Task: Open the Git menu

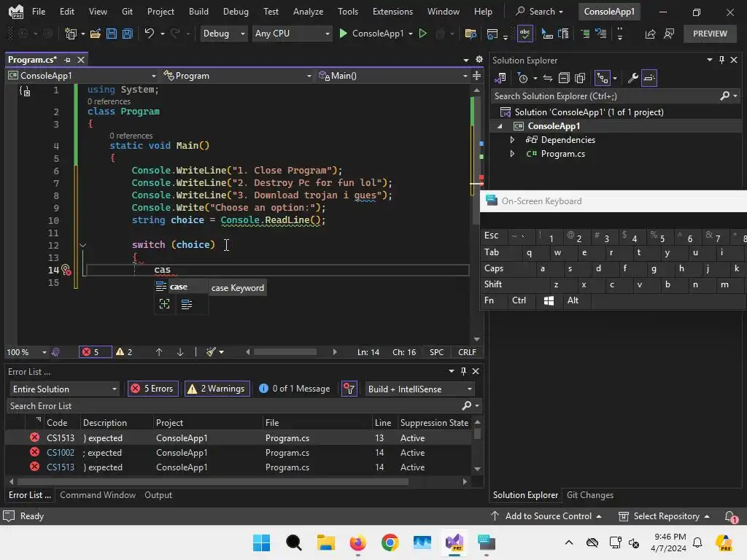Action: point(127,12)
